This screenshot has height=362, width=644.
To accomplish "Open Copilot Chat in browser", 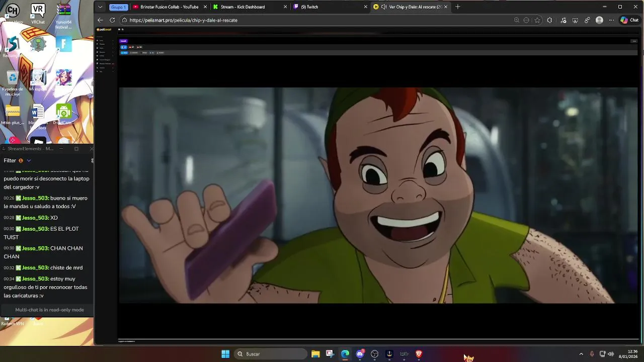I will (x=629, y=20).
